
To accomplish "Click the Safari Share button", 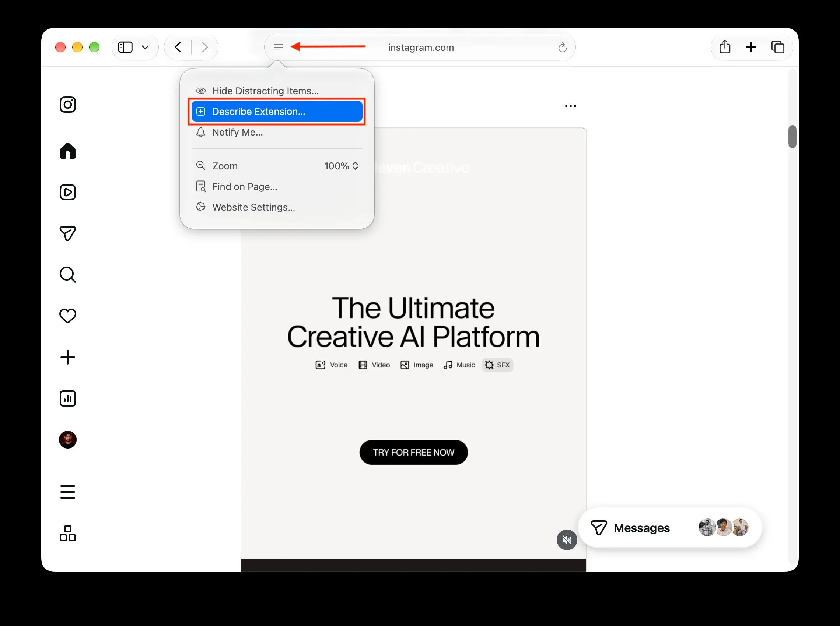I will 725,47.
